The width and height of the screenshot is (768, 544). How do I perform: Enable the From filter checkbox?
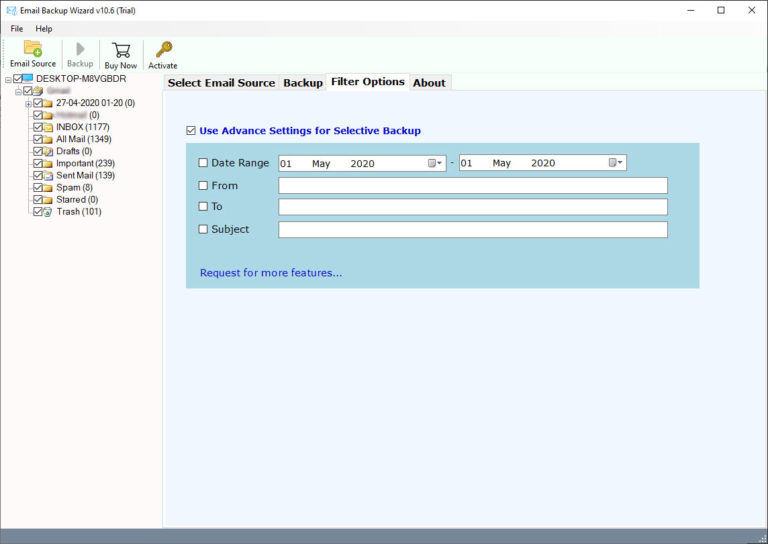203,186
